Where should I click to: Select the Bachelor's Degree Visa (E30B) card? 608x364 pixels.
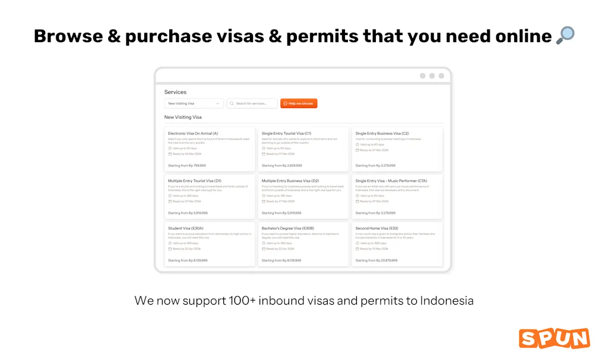tap(303, 244)
